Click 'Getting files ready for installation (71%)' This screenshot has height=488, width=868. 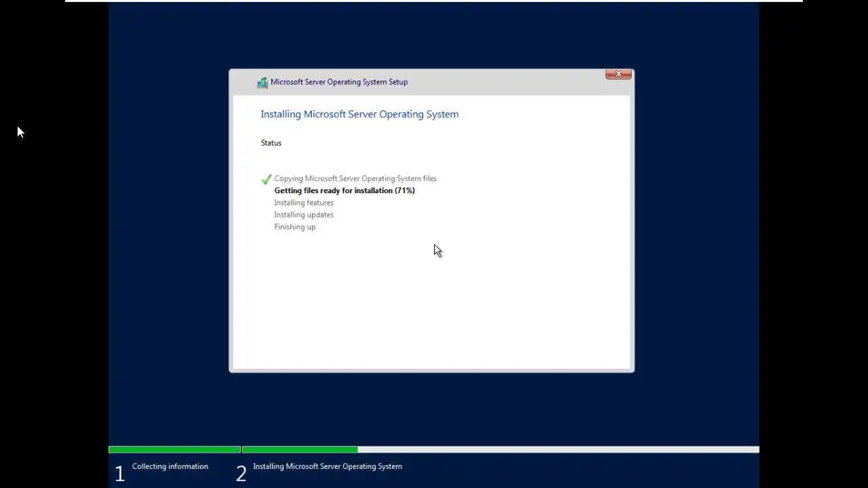click(x=344, y=190)
